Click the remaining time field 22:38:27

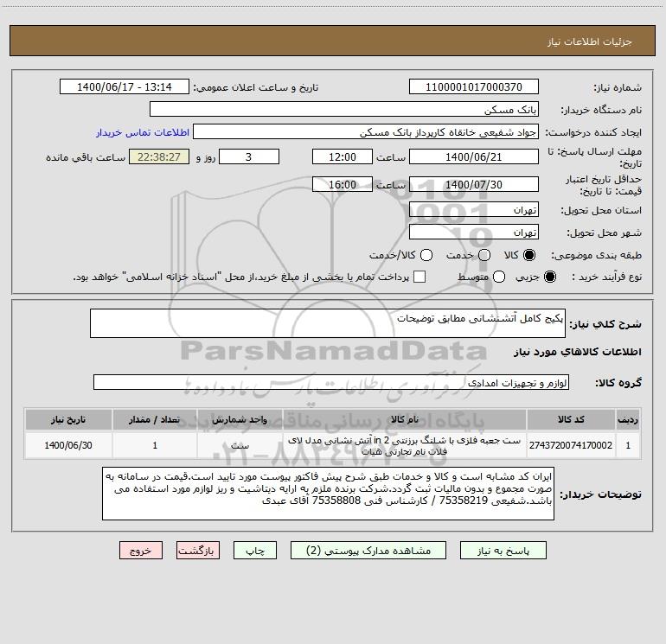tap(159, 156)
